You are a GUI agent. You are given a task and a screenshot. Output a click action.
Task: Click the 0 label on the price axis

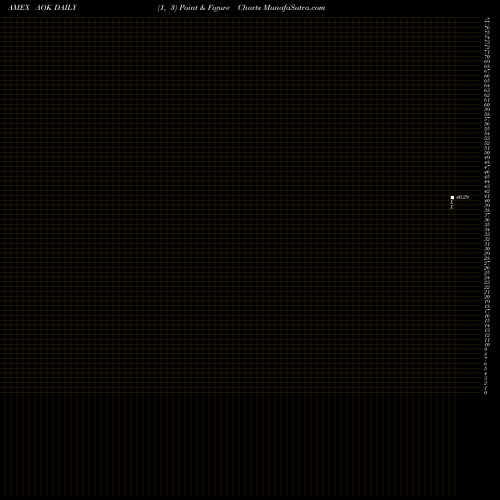[x=486, y=393]
